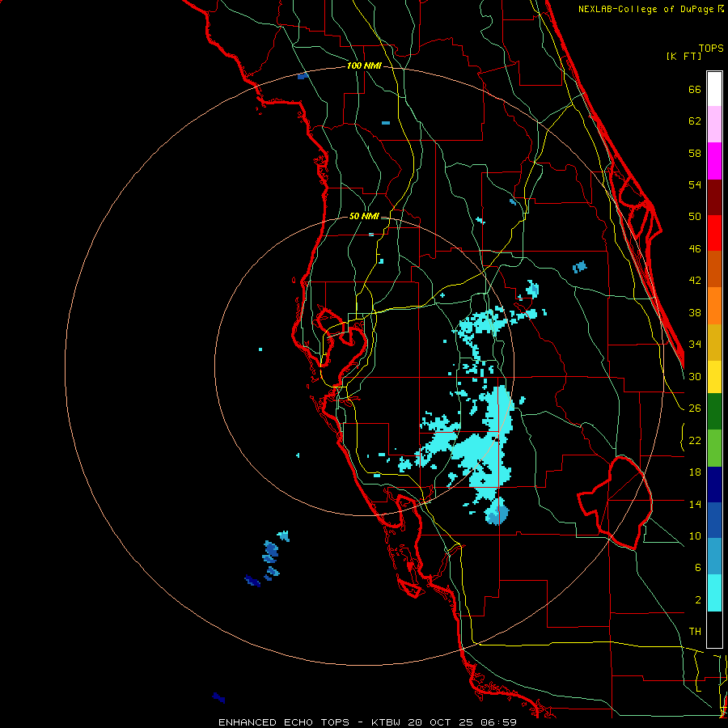Click the '22' legend value

pyautogui.click(x=695, y=440)
